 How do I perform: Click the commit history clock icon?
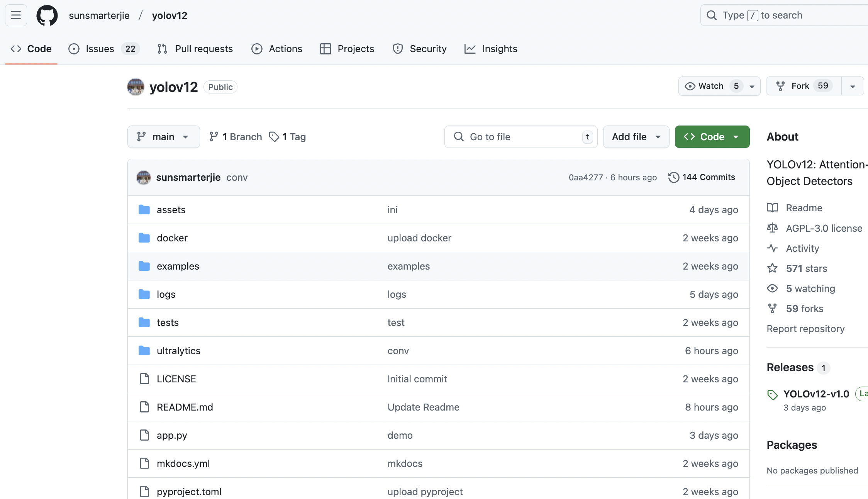point(673,177)
